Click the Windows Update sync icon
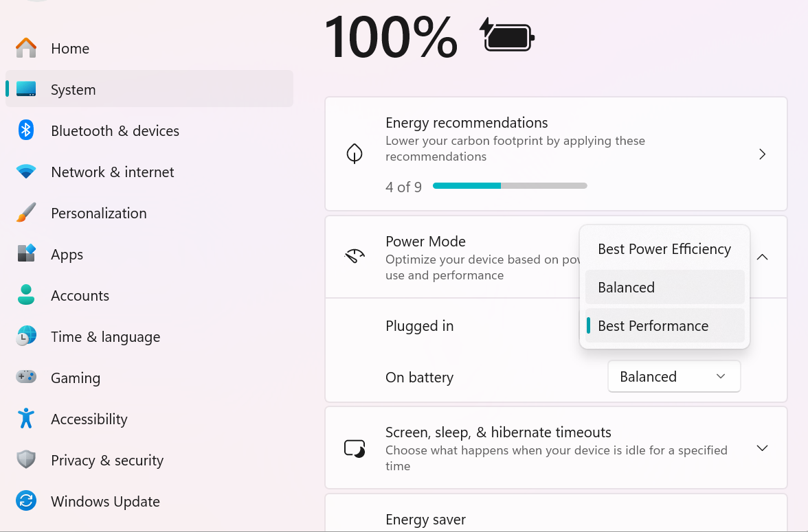The height and width of the screenshot is (532, 808). pyautogui.click(x=26, y=501)
